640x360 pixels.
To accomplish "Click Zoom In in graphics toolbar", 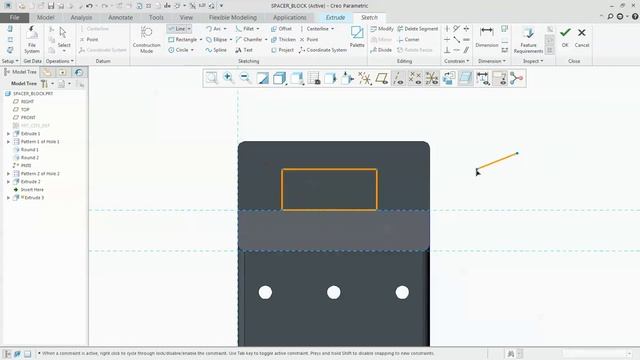I will (x=229, y=78).
